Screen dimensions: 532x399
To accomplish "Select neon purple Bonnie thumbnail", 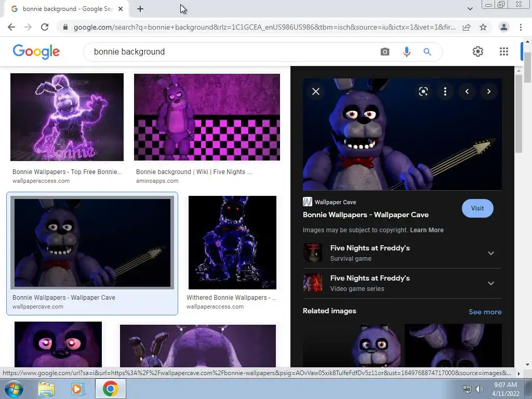I will [x=67, y=117].
